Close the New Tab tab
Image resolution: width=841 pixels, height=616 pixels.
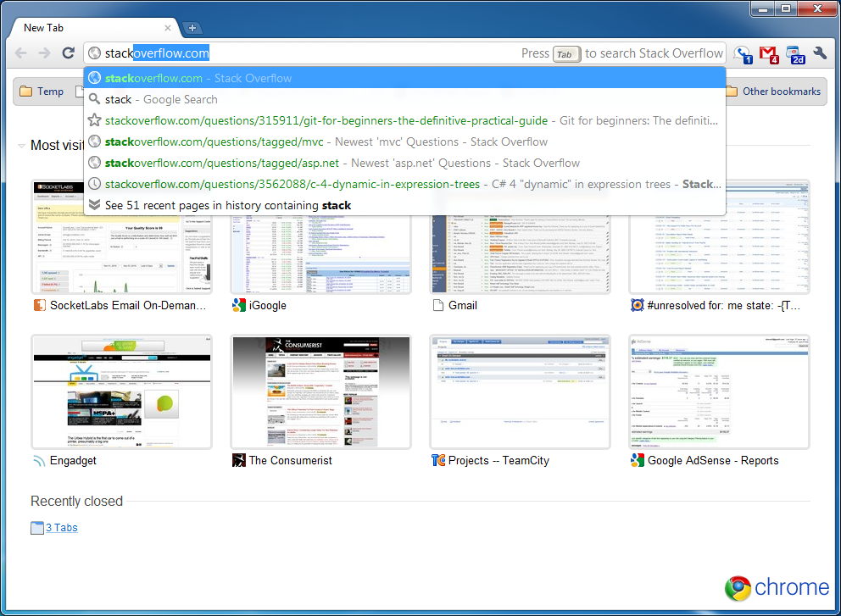(168, 28)
